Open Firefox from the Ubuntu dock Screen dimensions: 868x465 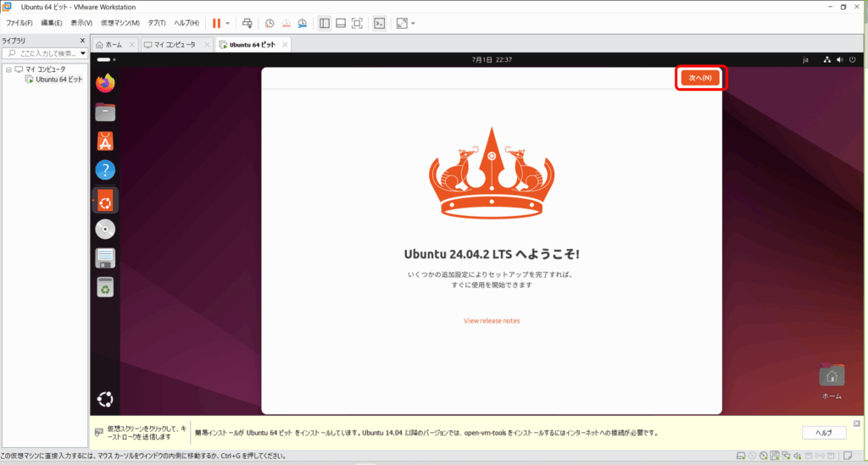pyautogui.click(x=105, y=84)
